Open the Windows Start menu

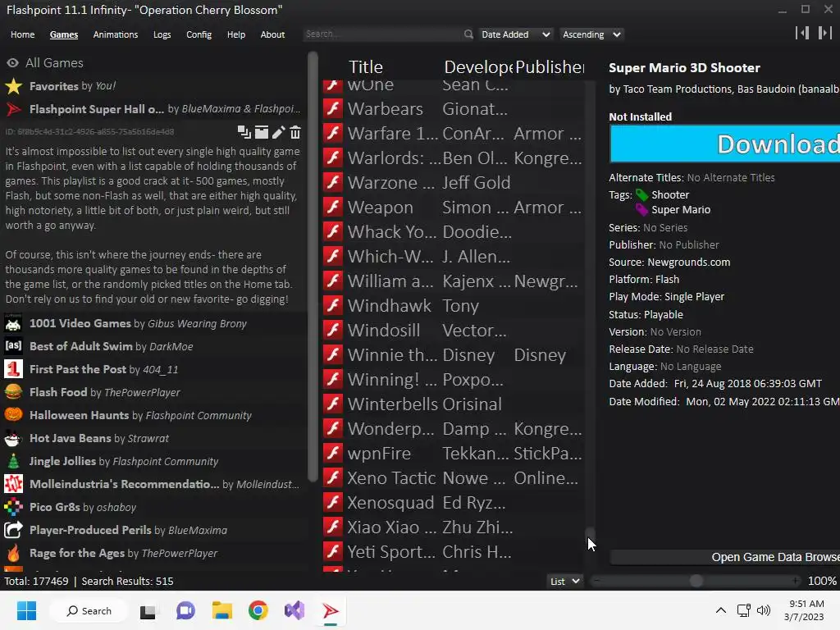26,610
